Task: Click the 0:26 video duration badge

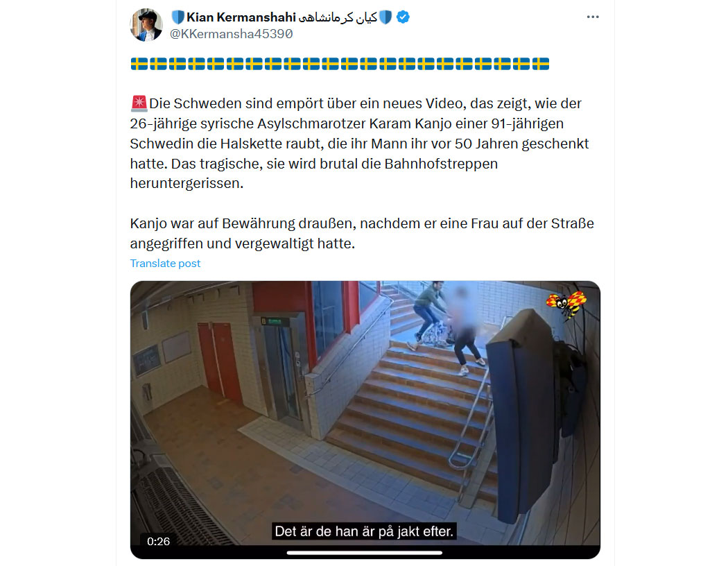Action: pyautogui.click(x=158, y=542)
